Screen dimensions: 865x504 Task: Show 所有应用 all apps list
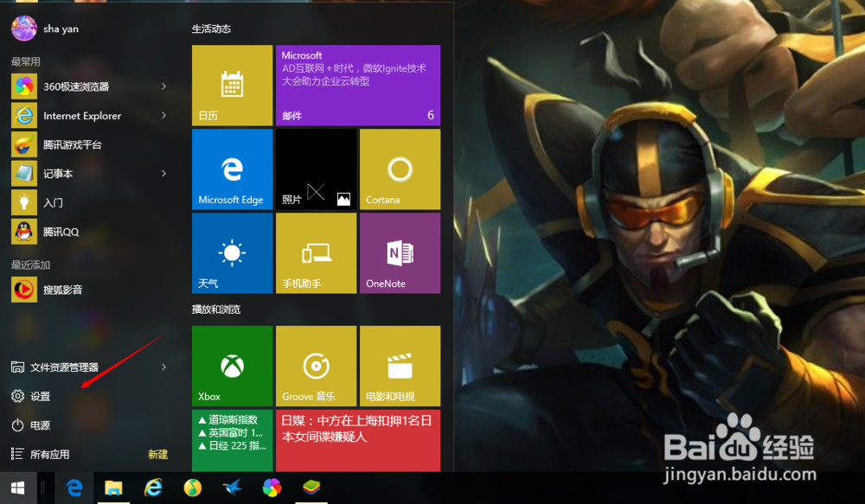[x=41, y=454]
